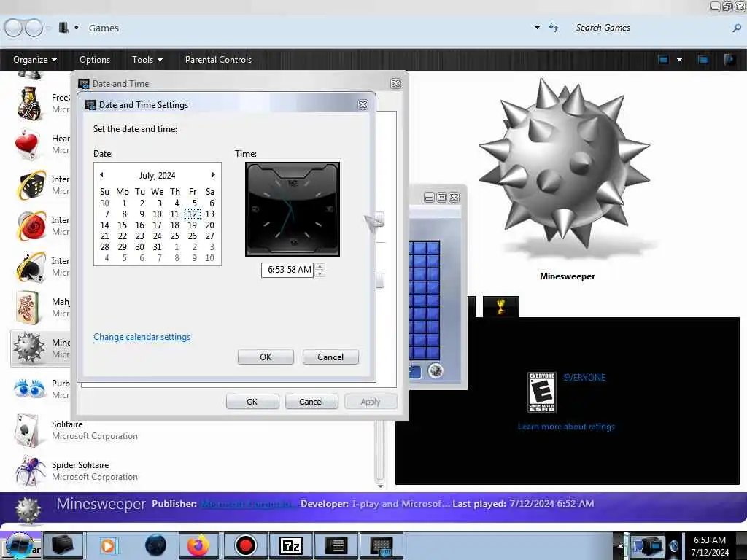Select the Internet Checkers red icon
The width and height of the screenshot is (747, 560).
coord(31,226)
